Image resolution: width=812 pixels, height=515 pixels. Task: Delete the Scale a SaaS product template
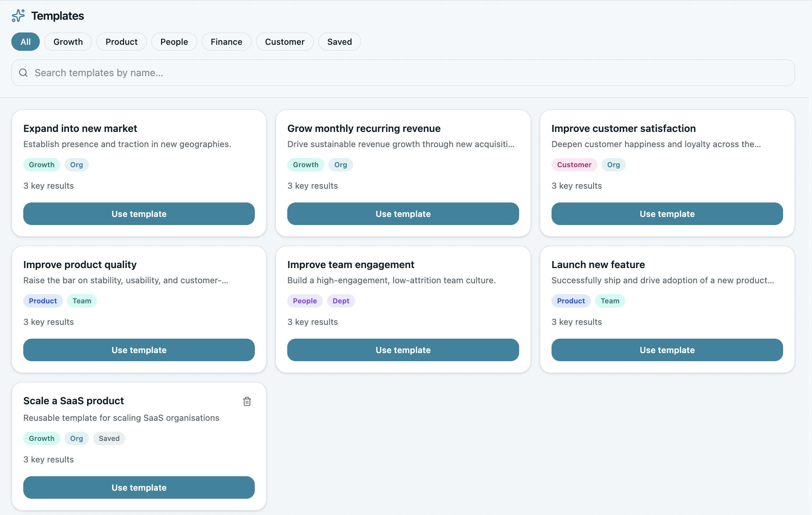247,401
